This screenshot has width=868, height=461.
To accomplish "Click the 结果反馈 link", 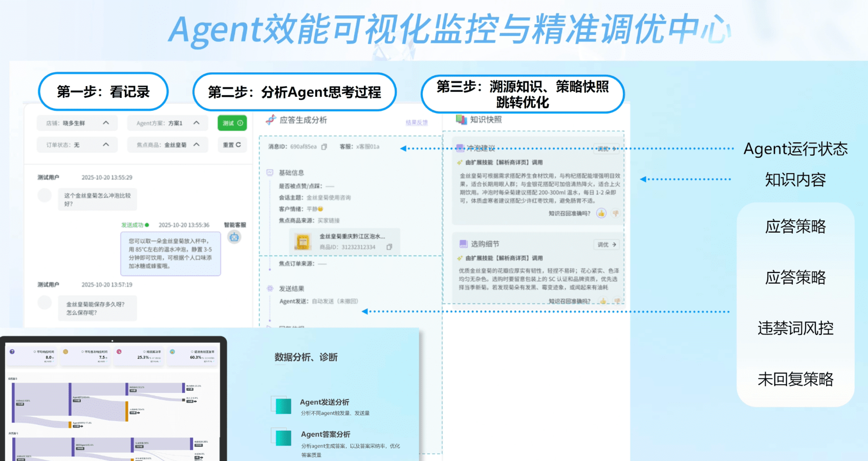I will 417,123.
